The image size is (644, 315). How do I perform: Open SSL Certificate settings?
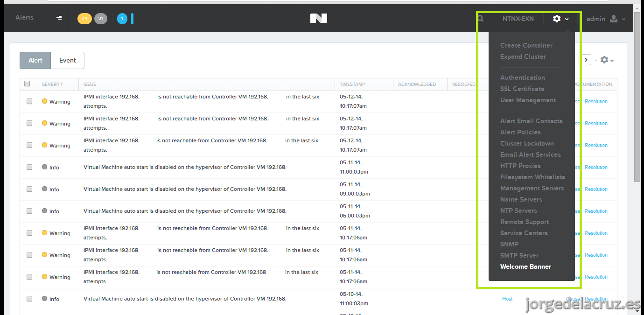click(x=522, y=89)
